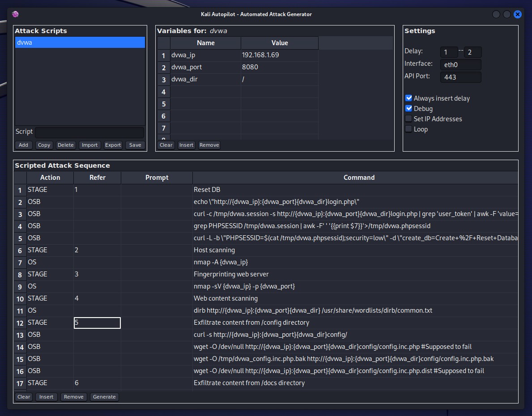Click the Name column header in variables
Viewport: 532px width, 416px height.
pos(206,43)
